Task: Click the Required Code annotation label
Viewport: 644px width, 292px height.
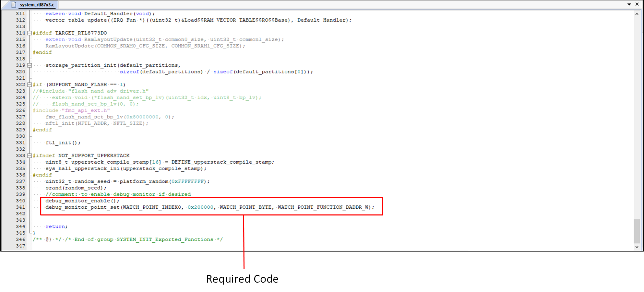Action: pyautogui.click(x=242, y=279)
